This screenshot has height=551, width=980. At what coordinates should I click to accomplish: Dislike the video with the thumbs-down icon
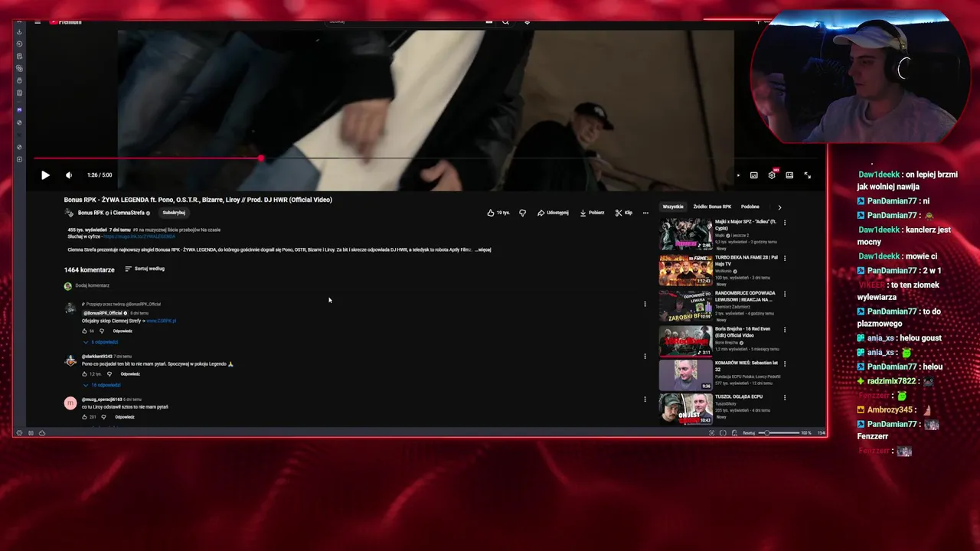pos(523,213)
